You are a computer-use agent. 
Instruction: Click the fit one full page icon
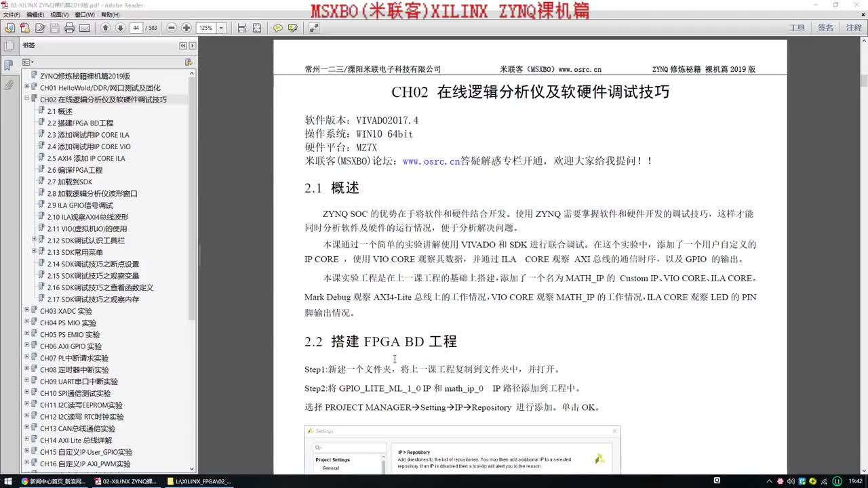[256, 28]
